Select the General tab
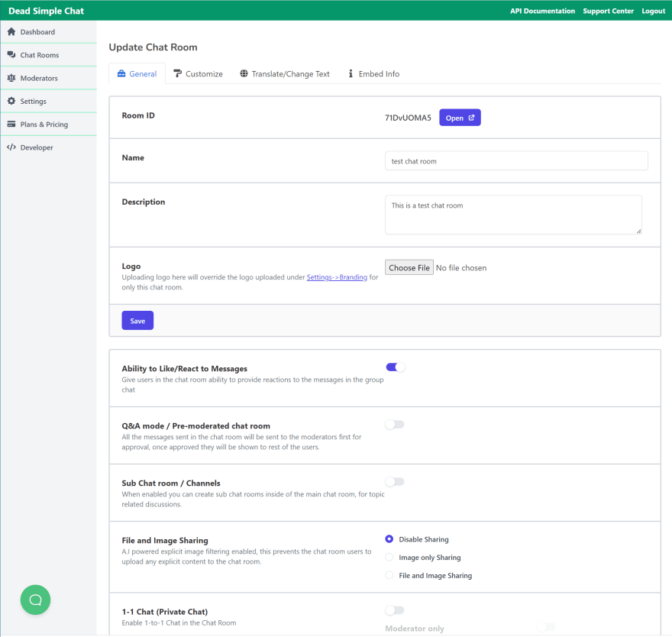Screen dimensions: 672x637 coord(137,74)
